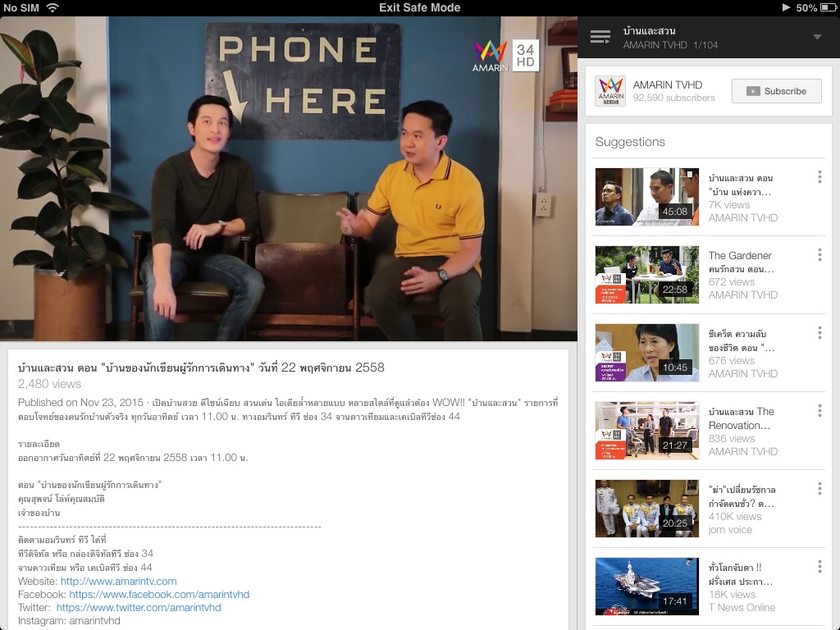Tap the play indicator in status bar
The height and width of the screenshot is (630, 840).
786,7
